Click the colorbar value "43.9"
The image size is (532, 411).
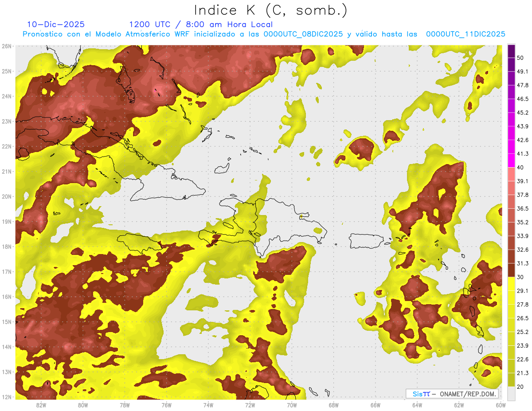tap(523, 126)
